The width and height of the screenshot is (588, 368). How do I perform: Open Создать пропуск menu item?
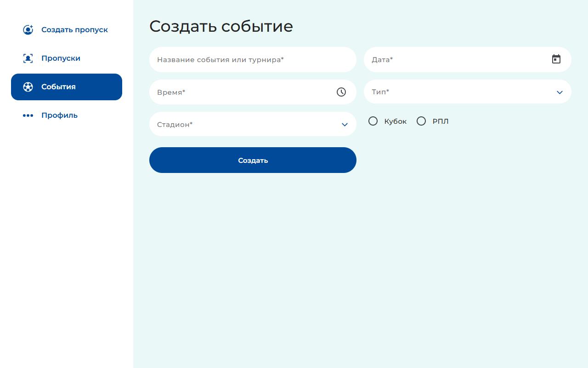pyautogui.click(x=67, y=30)
